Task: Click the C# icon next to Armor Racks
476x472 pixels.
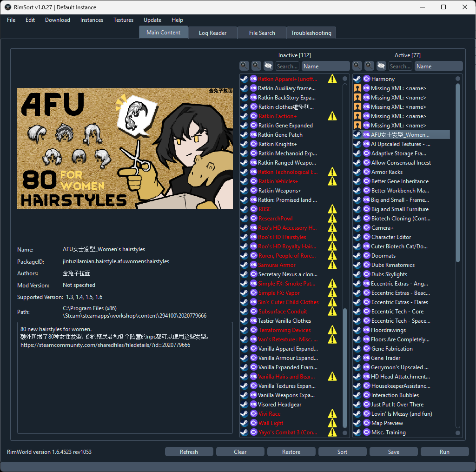Action: [x=367, y=172]
